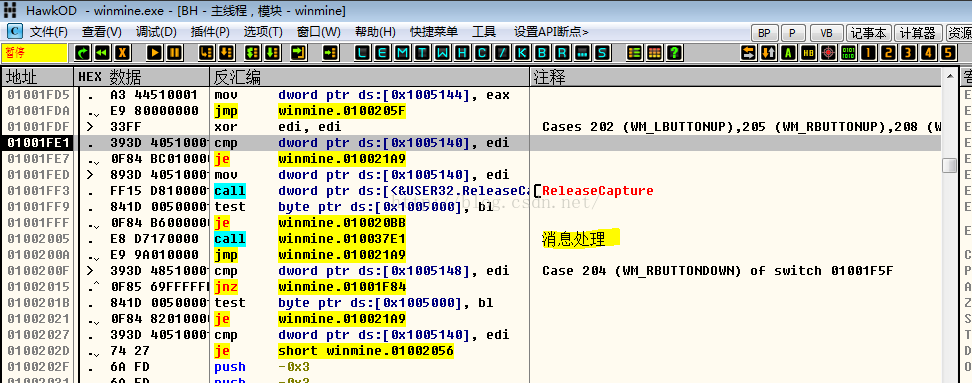This screenshot has height=383, width=972.
Task: Click the orange number 1 toolbar icon
Action: (x=868, y=53)
